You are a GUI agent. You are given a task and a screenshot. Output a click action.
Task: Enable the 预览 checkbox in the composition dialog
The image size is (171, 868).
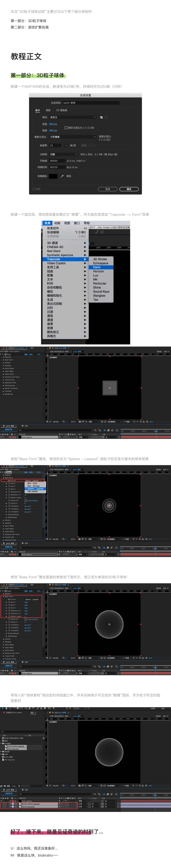click(34, 189)
